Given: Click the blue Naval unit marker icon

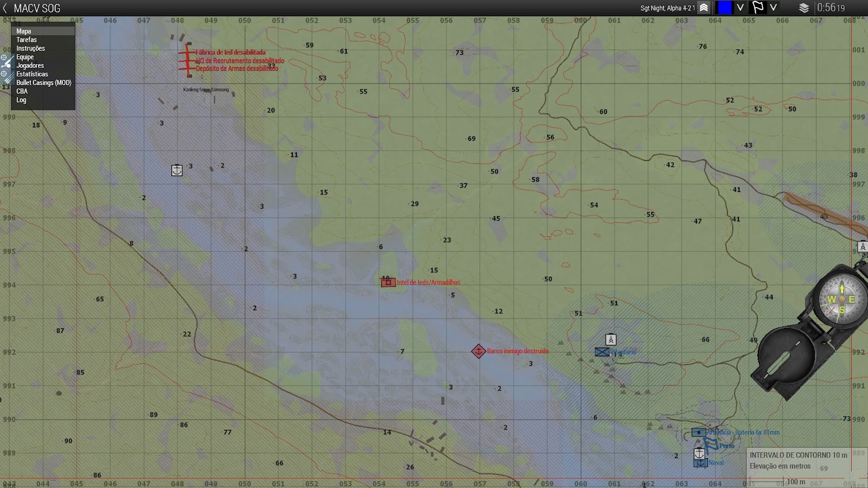Looking at the screenshot, I should point(700,463).
